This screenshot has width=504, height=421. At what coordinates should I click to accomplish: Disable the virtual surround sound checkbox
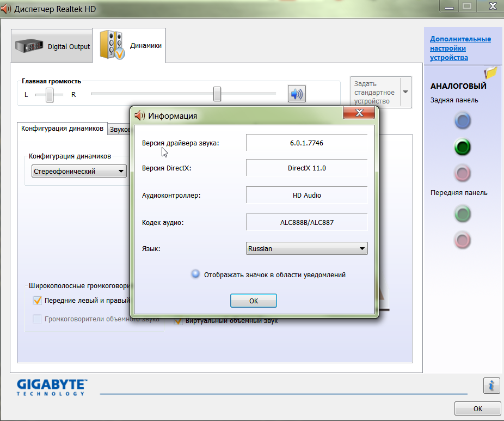tap(177, 321)
